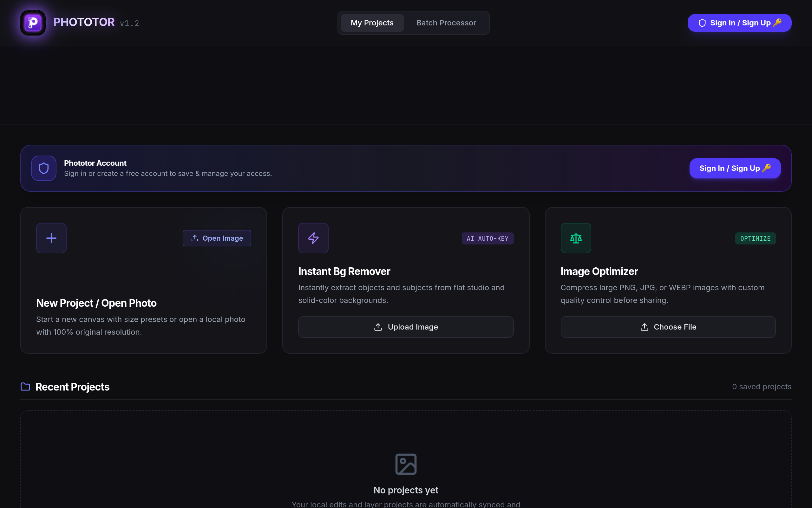Click Sign In / Sign Up in account banner
Screen dimensions: 812x508
tap(735, 168)
